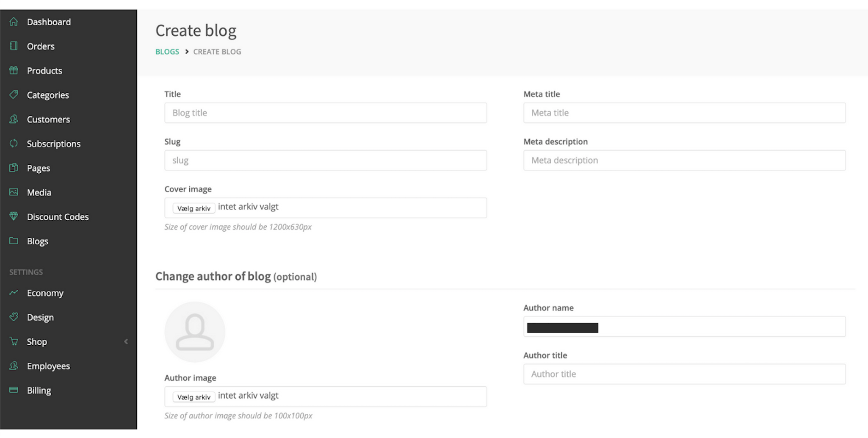Click into the slug input
Image resolution: width=868 pixels, height=438 pixels.
(x=326, y=160)
